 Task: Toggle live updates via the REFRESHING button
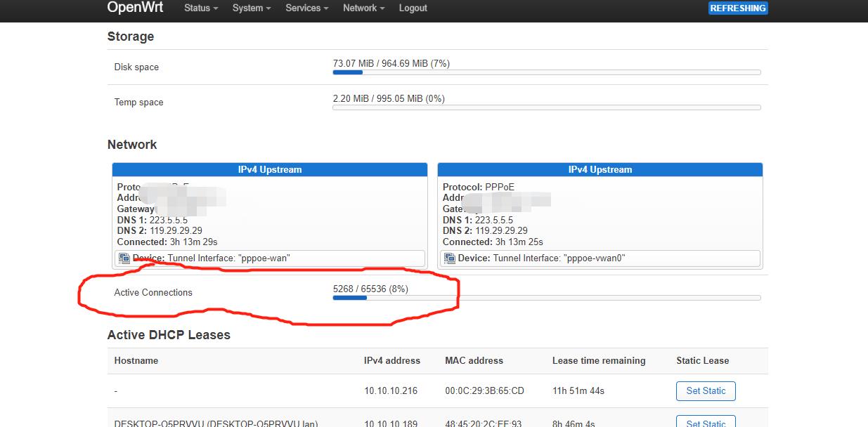click(738, 8)
